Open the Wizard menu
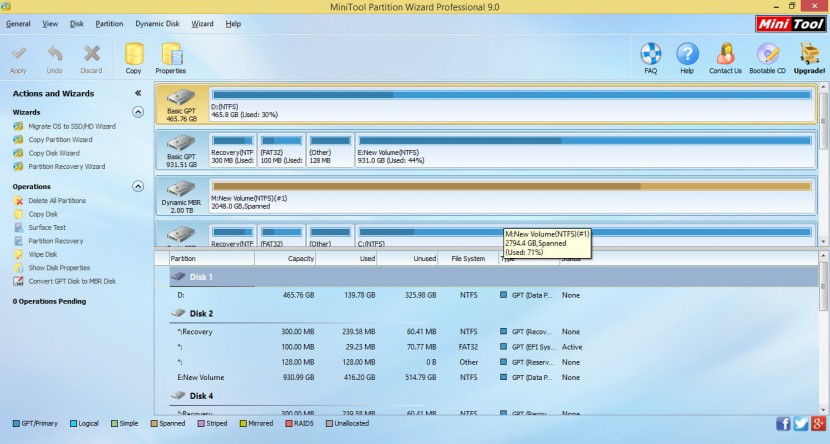The image size is (830, 444). [x=202, y=24]
